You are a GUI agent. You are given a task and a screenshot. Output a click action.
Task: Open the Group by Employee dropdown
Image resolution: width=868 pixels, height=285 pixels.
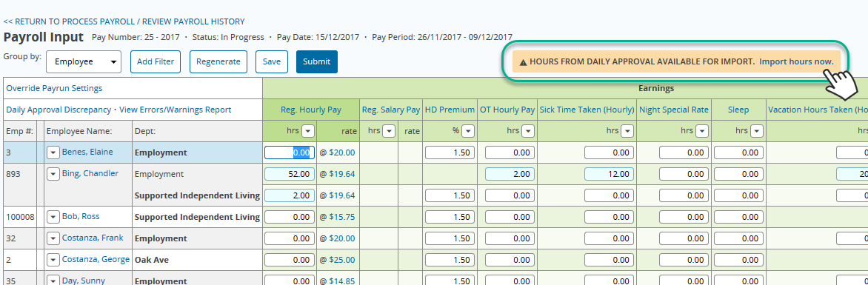(84, 62)
